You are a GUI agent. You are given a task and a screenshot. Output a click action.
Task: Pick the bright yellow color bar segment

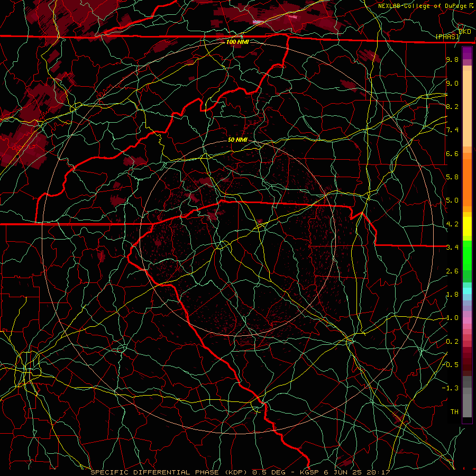pyautogui.click(x=467, y=226)
